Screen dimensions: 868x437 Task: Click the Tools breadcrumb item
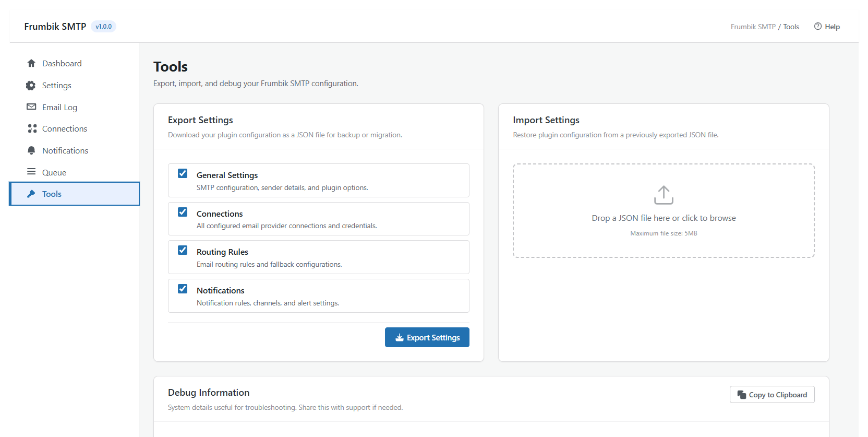(791, 27)
